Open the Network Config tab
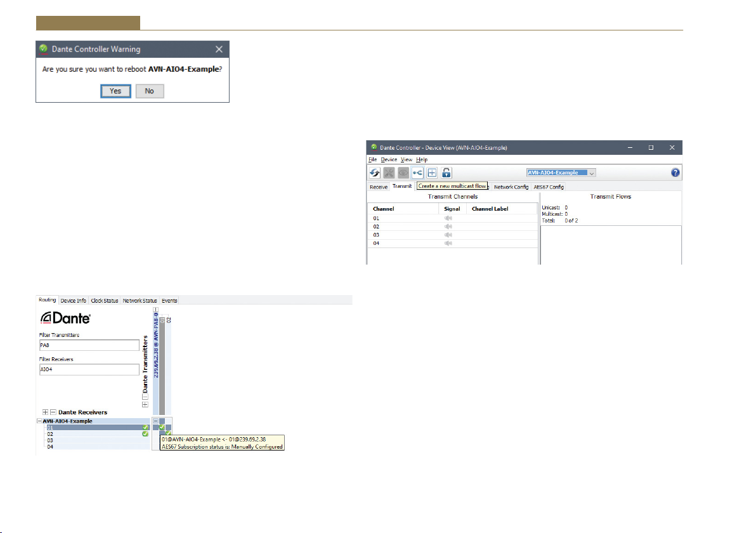Viewport: 756px width, 533px height. click(511, 187)
